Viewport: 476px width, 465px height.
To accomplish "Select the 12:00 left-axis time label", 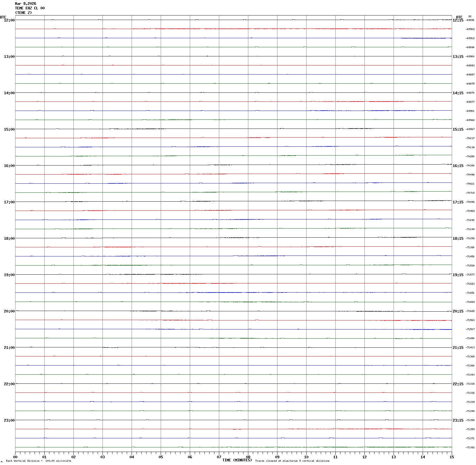I will [x=9, y=20].
